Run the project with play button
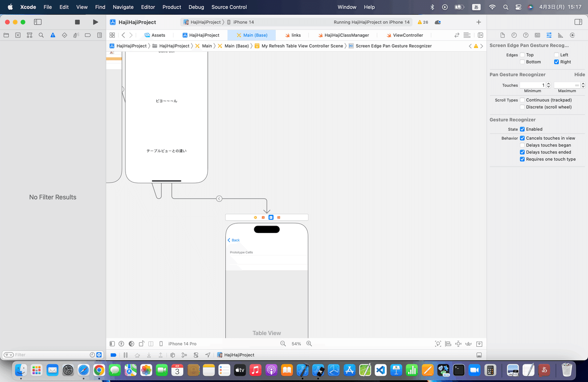588x382 pixels. [95, 22]
